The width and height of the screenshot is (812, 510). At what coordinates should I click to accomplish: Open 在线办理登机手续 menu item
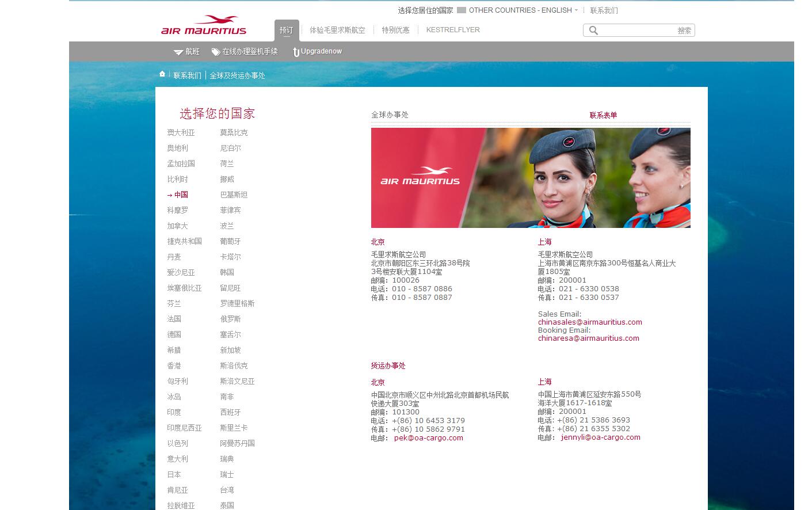pos(250,52)
